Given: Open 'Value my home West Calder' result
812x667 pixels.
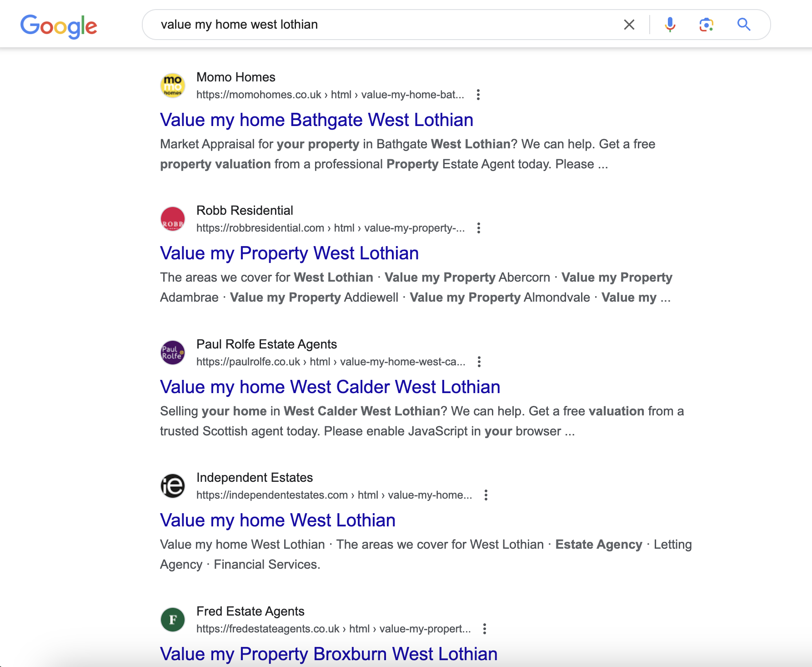Looking at the screenshot, I should [330, 387].
